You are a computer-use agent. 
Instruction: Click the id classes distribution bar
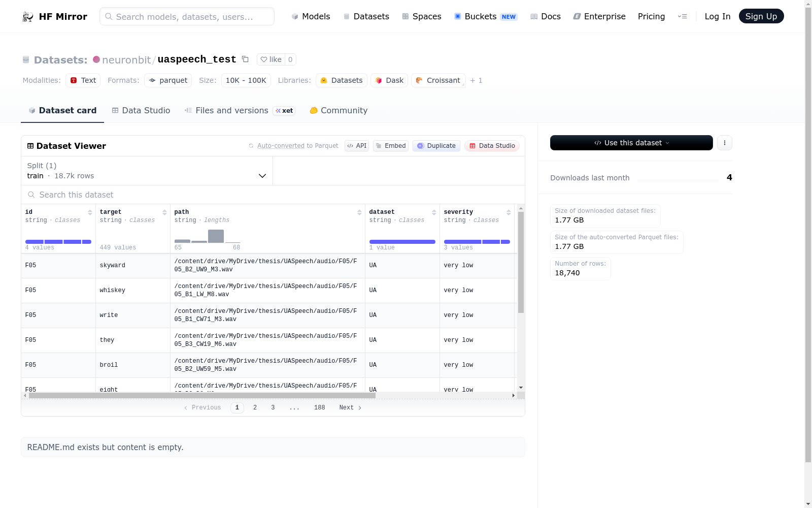58,242
